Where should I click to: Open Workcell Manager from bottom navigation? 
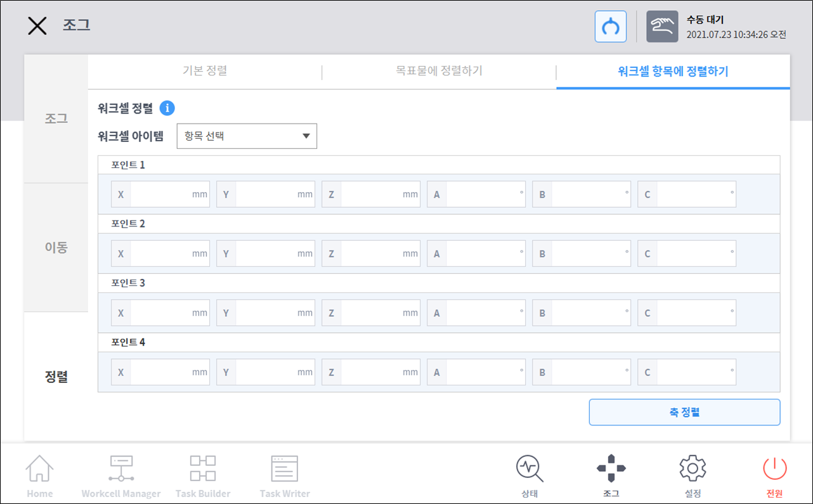click(120, 470)
